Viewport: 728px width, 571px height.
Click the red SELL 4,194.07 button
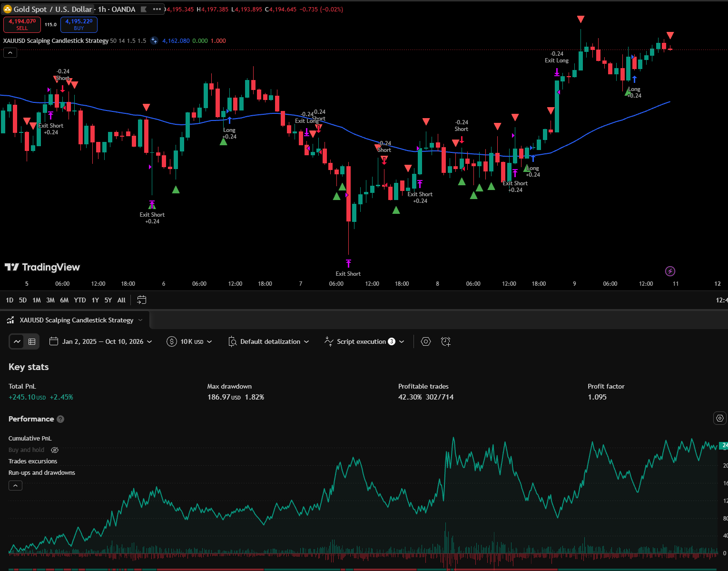click(22, 24)
